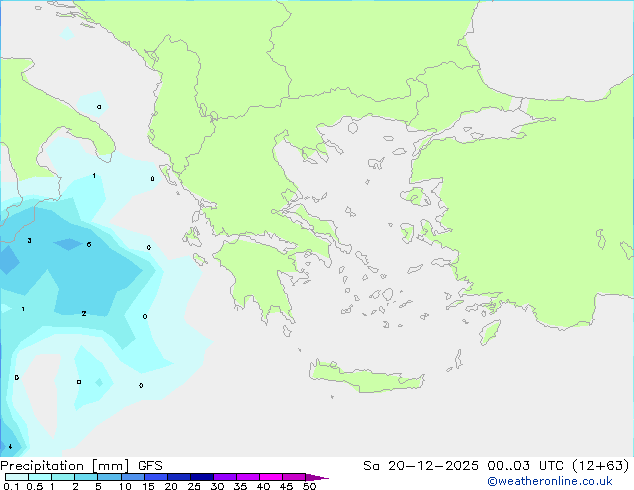Select the legend swatch for 1–2 mm
634x490 pixels.
point(63,477)
